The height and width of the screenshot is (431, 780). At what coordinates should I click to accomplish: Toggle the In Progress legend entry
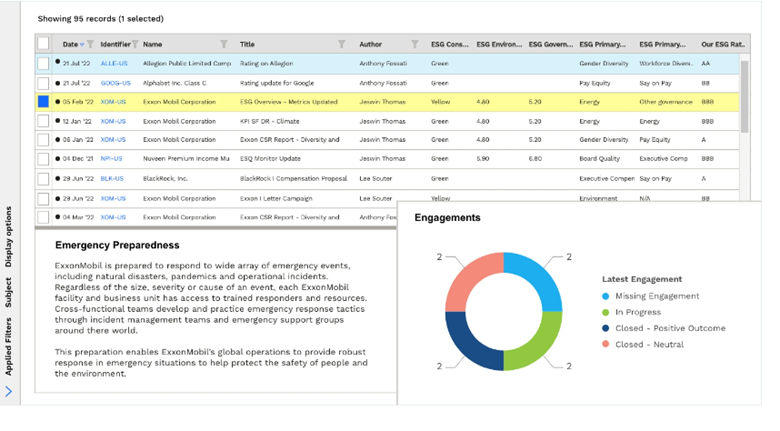click(631, 312)
